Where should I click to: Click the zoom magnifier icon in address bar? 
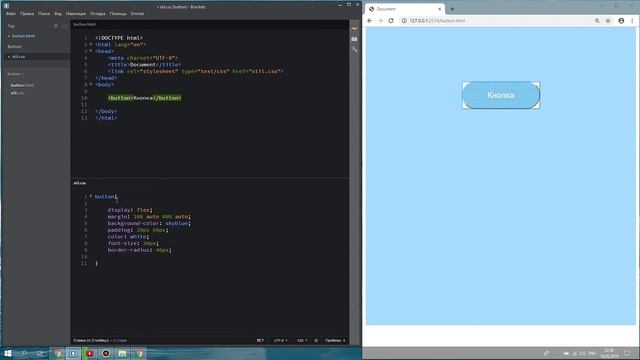coord(597,20)
